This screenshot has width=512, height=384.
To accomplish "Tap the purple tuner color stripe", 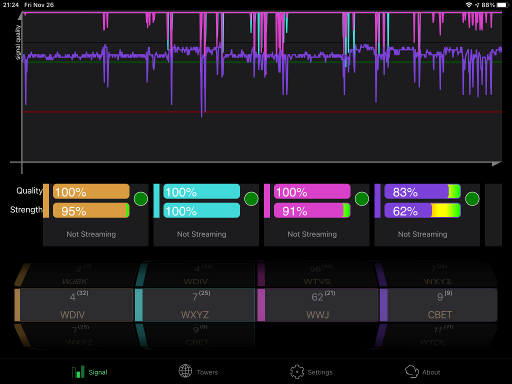I will click(378, 201).
